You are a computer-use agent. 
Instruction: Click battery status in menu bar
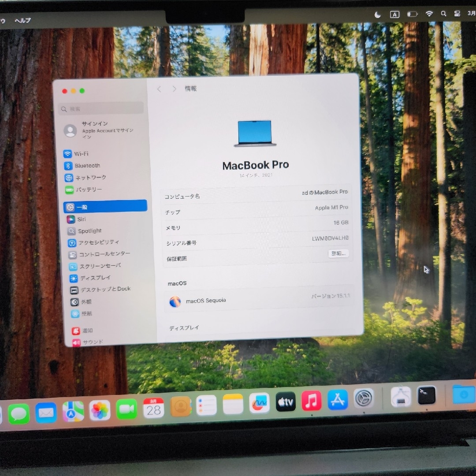tap(412, 14)
